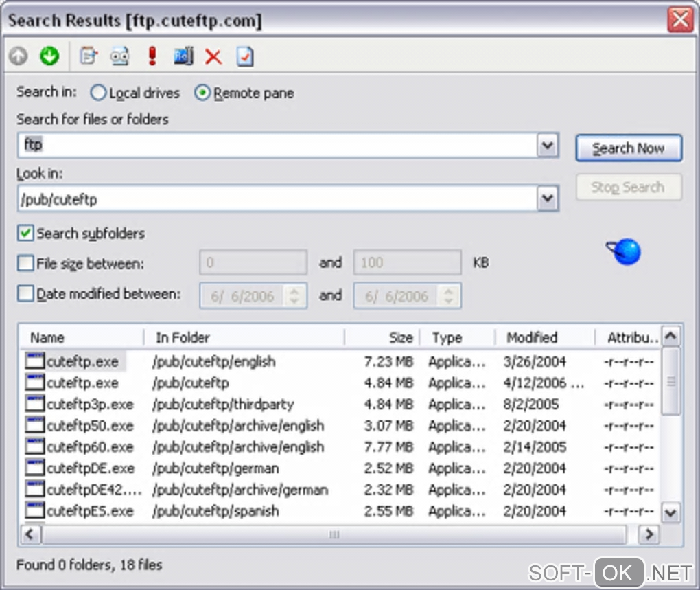700x590 pixels.
Task: Click the edit file toolbar icon
Action: [89, 56]
